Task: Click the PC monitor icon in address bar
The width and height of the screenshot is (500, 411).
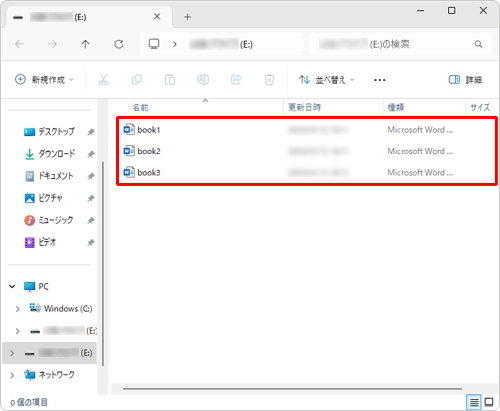Action: [x=154, y=44]
